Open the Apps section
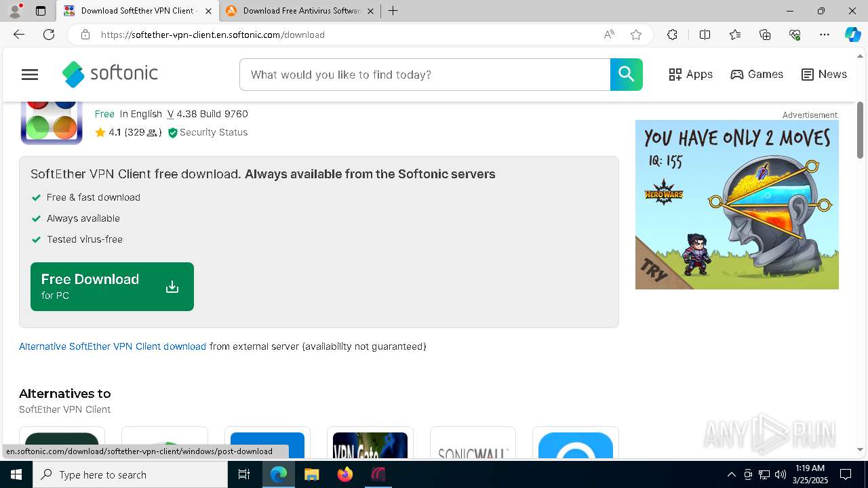This screenshot has height=488, width=868. pos(690,75)
